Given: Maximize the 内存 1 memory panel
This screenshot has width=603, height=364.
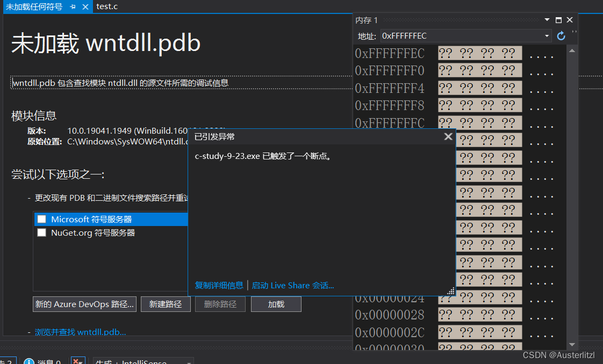Looking at the screenshot, I should (x=559, y=19).
